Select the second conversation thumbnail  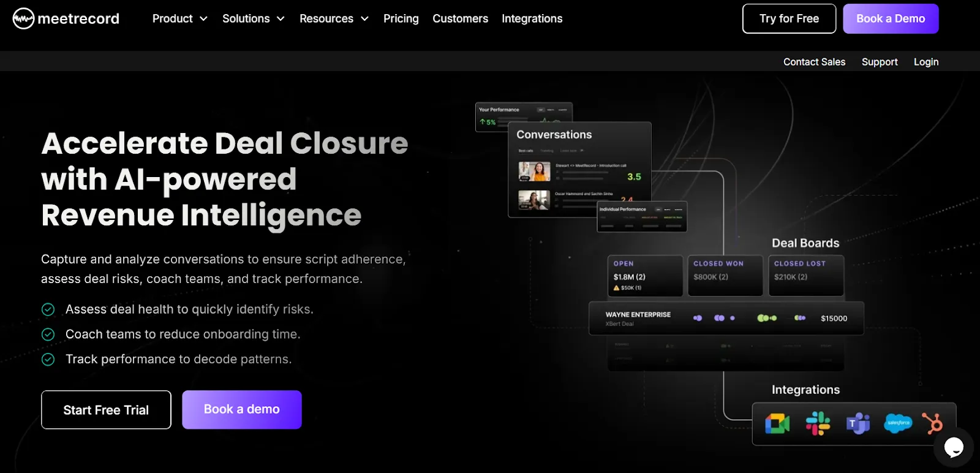click(x=534, y=200)
